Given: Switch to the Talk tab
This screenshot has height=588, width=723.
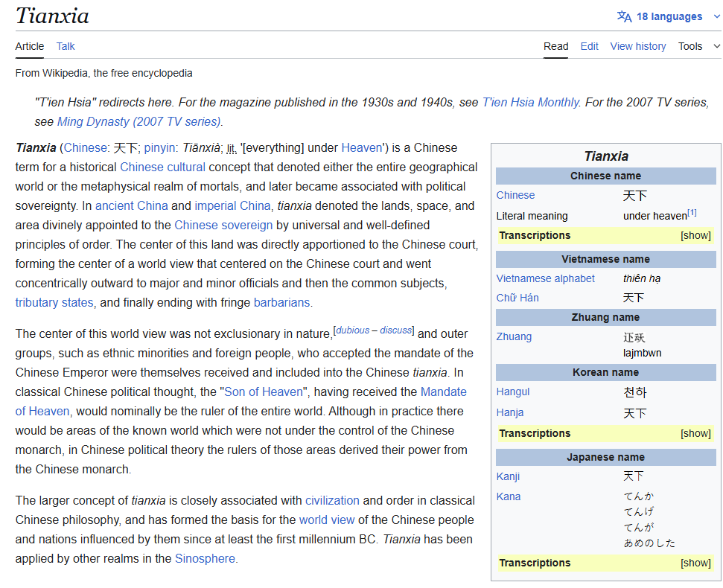Looking at the screenshot, I should pos(66,46).
